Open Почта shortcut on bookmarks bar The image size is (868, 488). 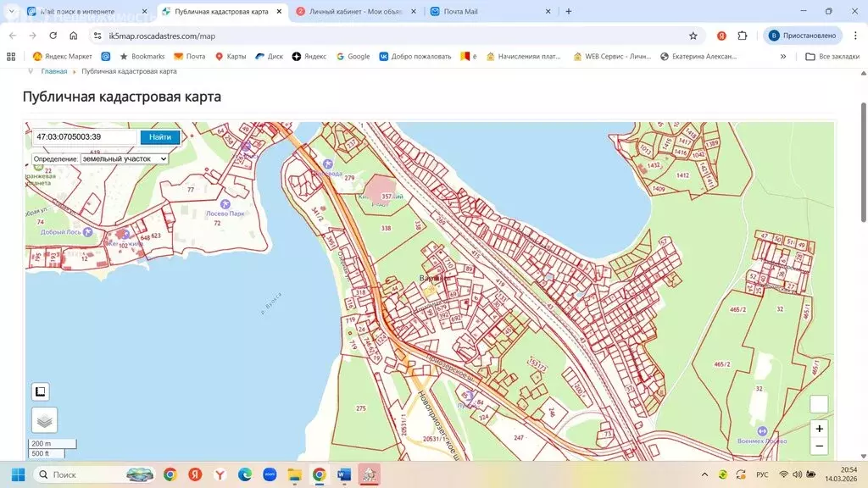point(188,56)
